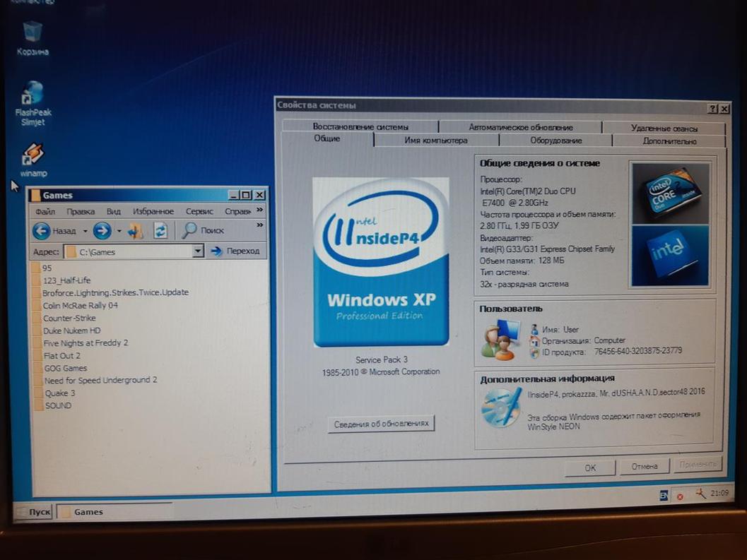Switch to Общие tab
This screenshot has height=560, width=747.
[x=327, y=138]
